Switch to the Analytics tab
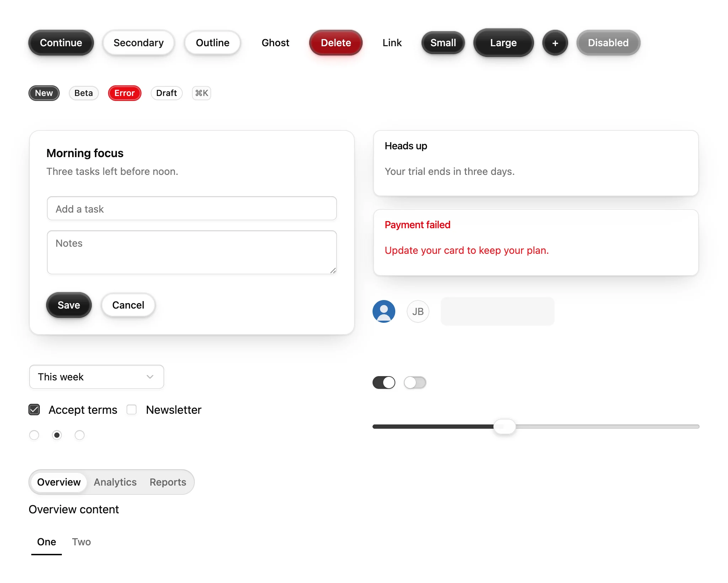728x583 pixels. [115, 482]
